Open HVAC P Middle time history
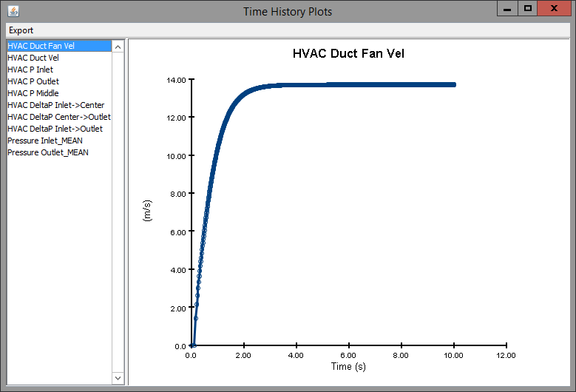Viewport: 576px width, 392px height. pyautogui.click(x=33, y=93)
